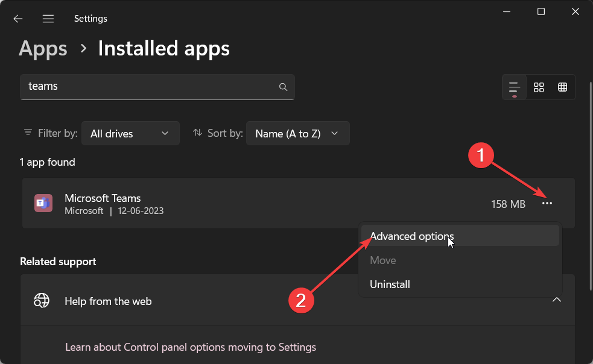
Task: Click the search magnifier icon
Action: coord(283,87)
